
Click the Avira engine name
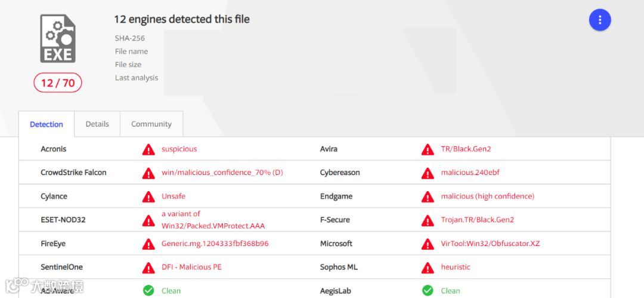[329, 149]
